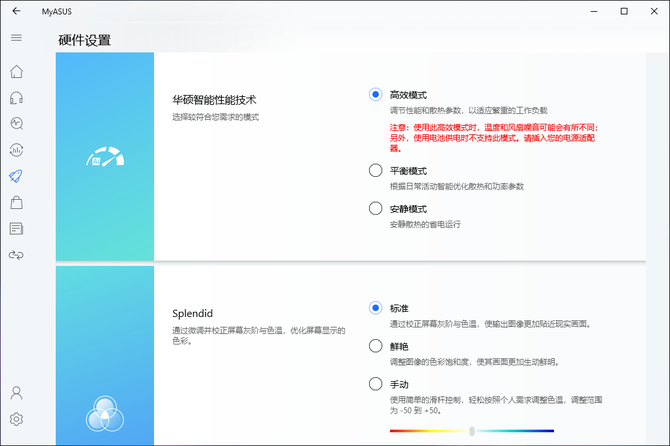Choose Splendid 鲜艳 display mode
This screenshot has height=446, width=670.
[375, 346]
